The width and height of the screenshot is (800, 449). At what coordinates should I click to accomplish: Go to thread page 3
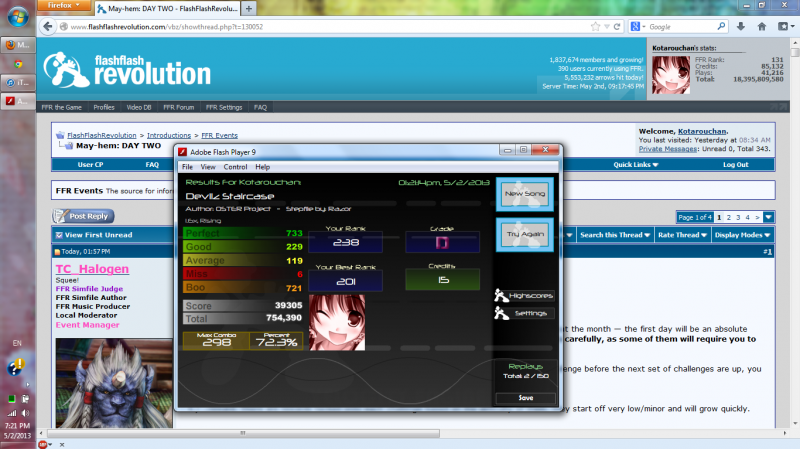(x=738, y=217)
